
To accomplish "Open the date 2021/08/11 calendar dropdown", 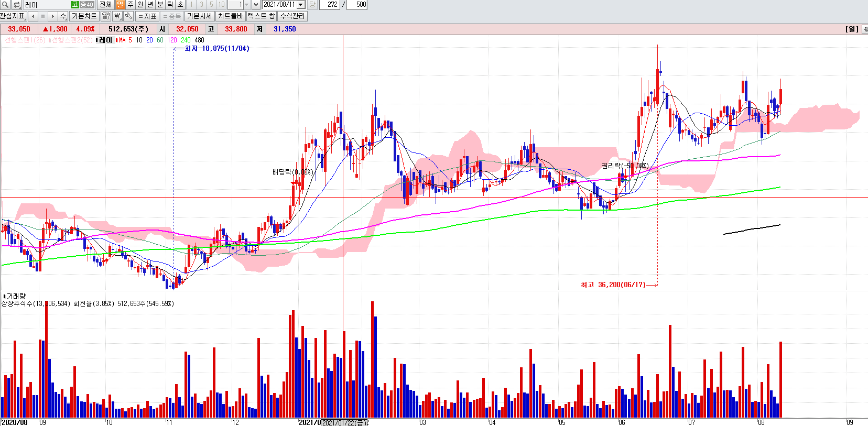I will tap(301, 5).
